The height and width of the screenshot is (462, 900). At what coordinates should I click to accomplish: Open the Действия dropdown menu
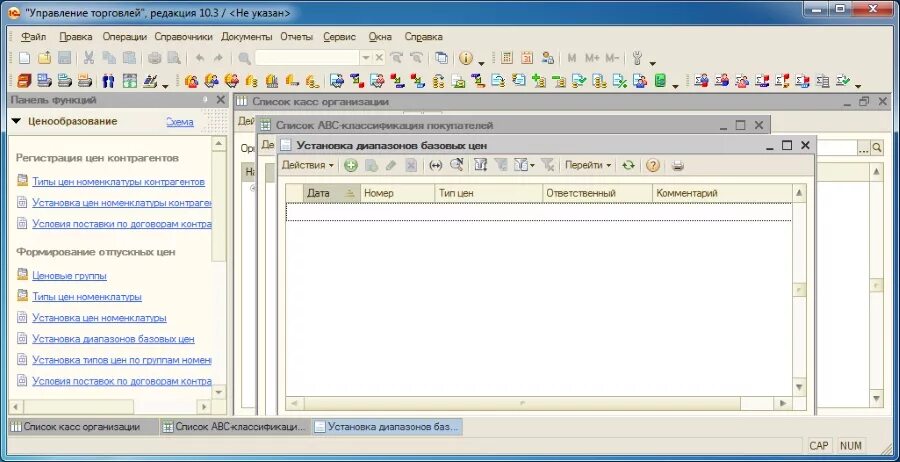pyautogui.click(x=308, y=165)
